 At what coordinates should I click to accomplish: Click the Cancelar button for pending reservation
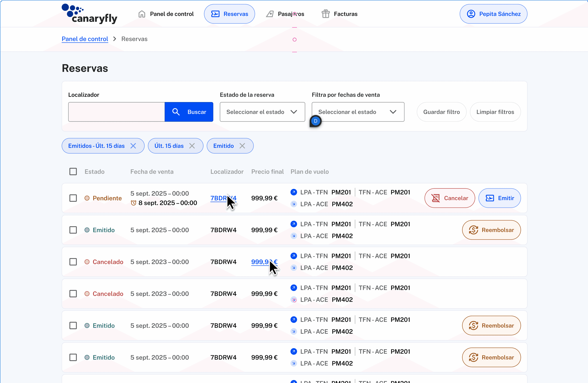point(450,198)
